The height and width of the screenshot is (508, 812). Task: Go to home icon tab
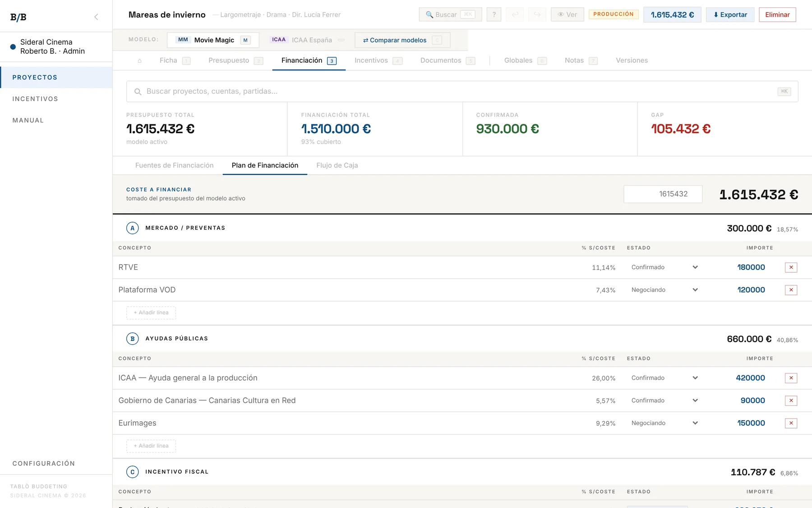coord(140,61)
